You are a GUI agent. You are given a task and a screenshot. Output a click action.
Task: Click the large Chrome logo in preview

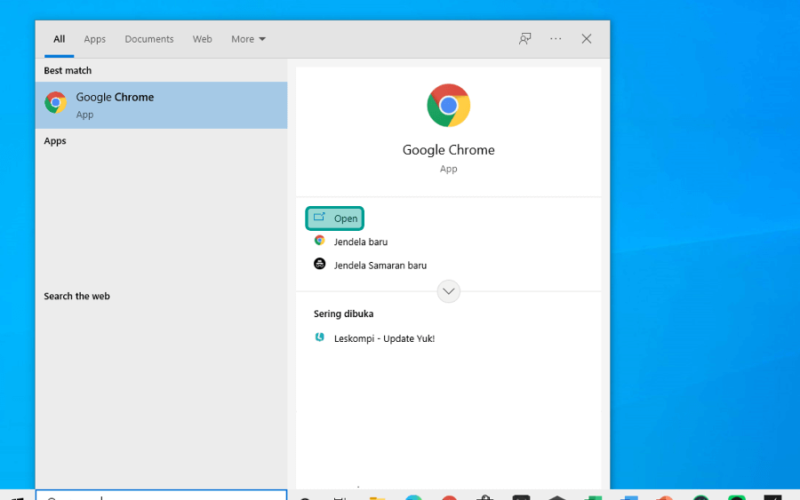448,106
